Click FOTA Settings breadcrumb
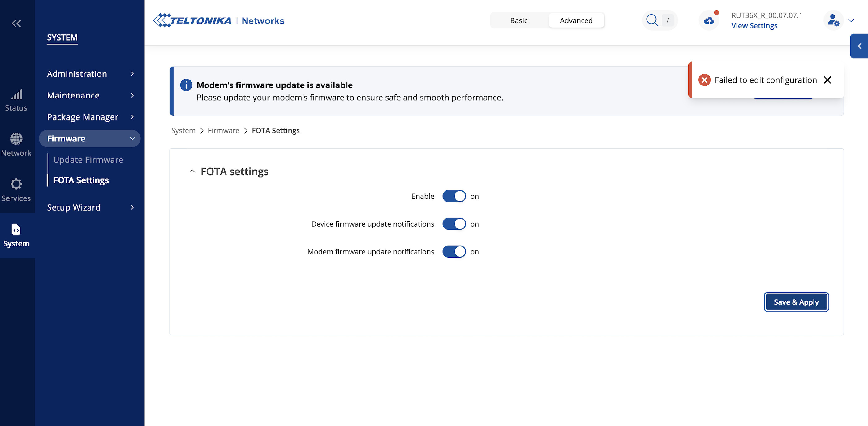Screen dimensions: 868x426 pyautogui.click(x=276, y=130)
